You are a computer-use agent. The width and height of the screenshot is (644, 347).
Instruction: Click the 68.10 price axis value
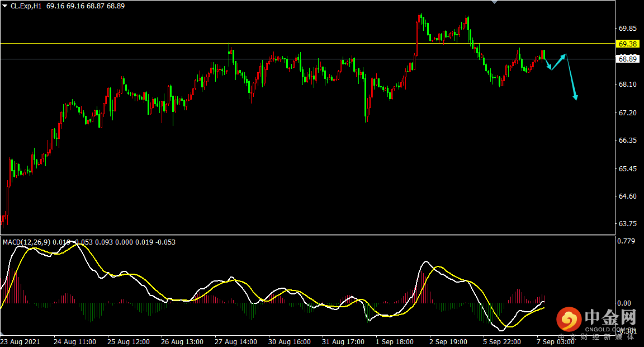tap(628, 85)
